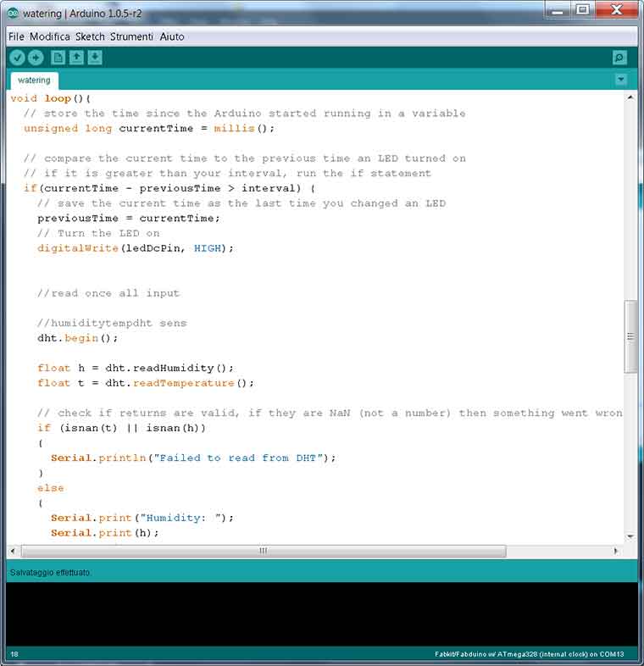Click 'float h = dht.readHumidity();' line
The image size is (644, 666).
coord(136,368)
